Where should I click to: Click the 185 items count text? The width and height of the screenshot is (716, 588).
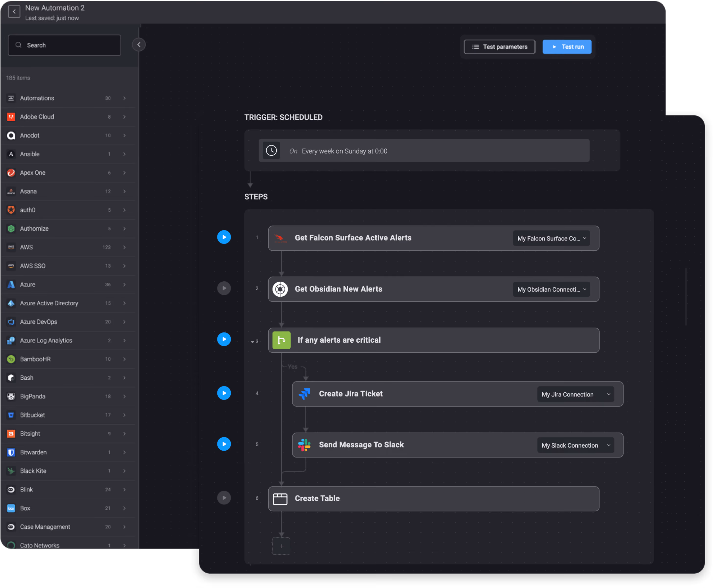point(18,78)
